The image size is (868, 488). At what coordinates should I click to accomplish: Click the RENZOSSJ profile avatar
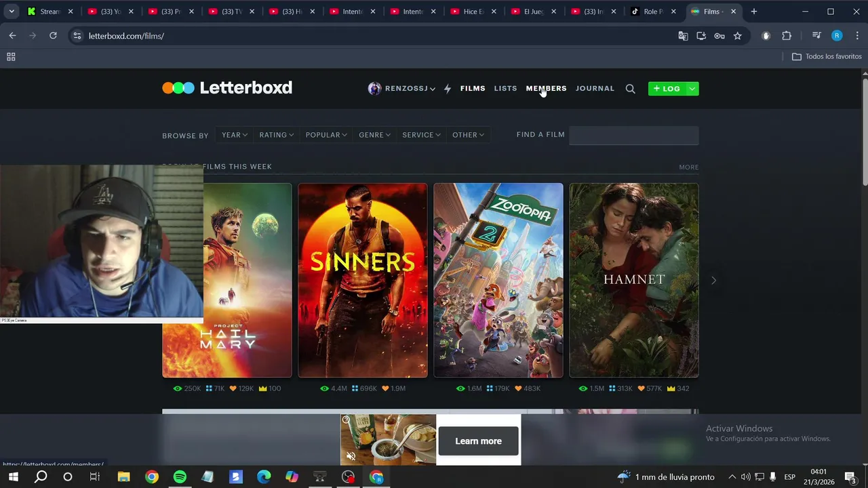tap(374, 89)
